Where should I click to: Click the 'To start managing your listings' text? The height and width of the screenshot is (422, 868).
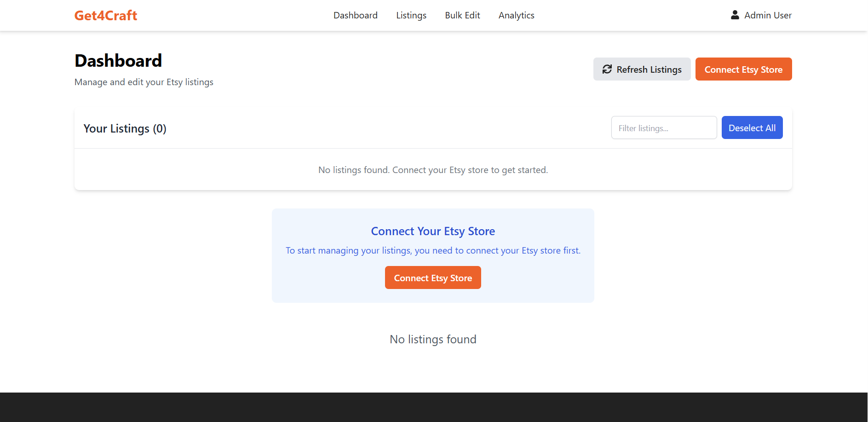pos(433,250)
